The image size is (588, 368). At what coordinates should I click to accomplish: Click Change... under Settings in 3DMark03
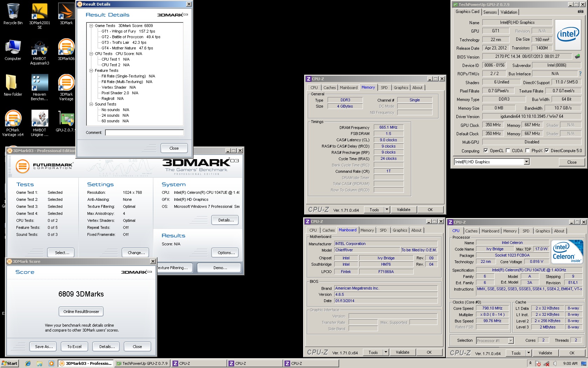click(136, 253)
